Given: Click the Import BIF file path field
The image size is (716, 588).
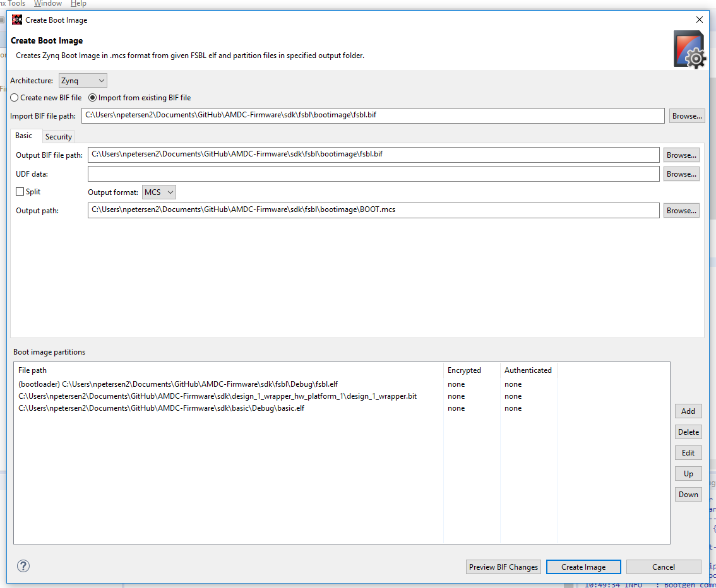Looking at the screenshot, I should click(373, 115).
